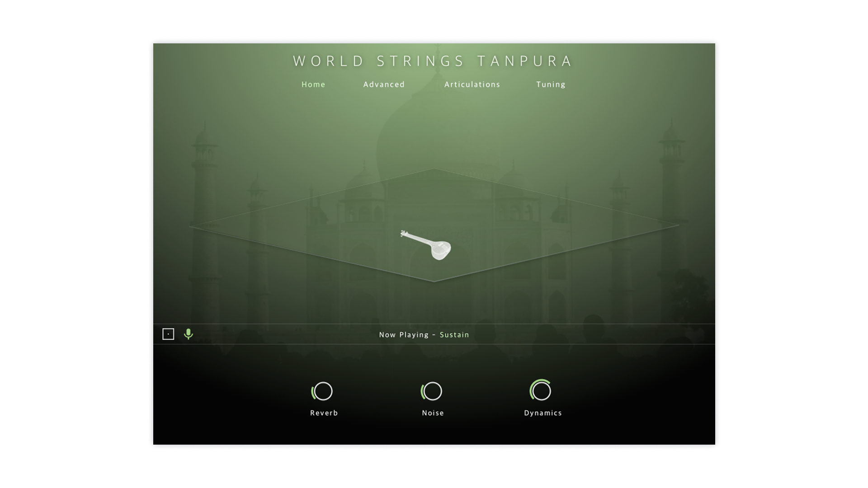Viewport: 868px width, 488px height.
Task: Click the bottom corner of diamond stage
Action: 434,281
